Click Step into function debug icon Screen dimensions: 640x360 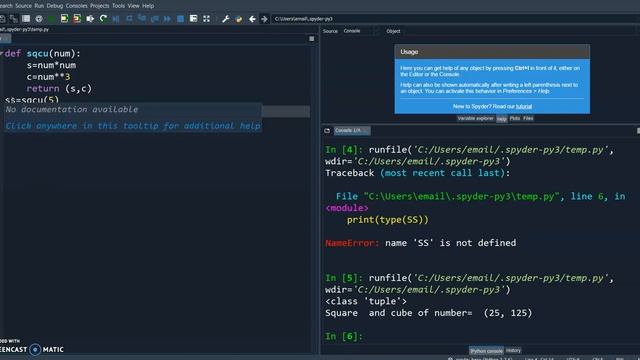click(x=142, y=19)
